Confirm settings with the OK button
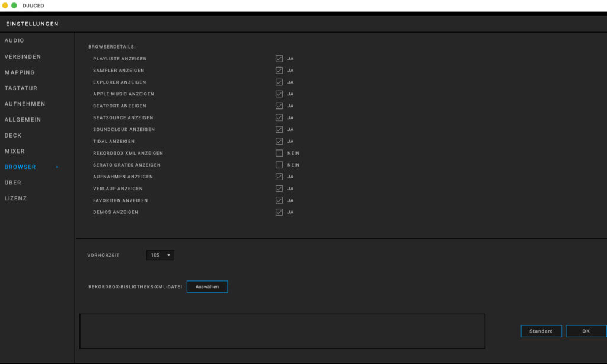This screenshot has height=364, width=607. coord(586,331)
